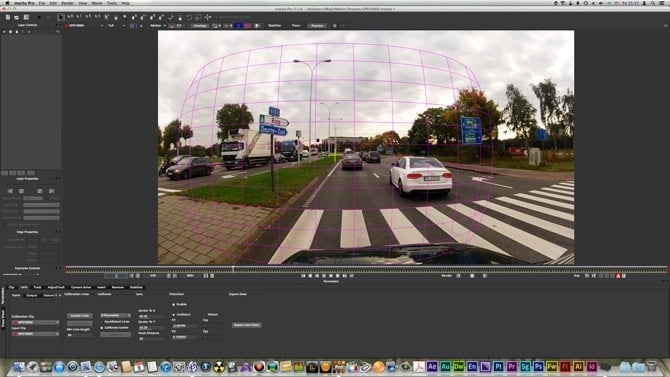Toggle the blue layer mattes view button

pos(238,26)
